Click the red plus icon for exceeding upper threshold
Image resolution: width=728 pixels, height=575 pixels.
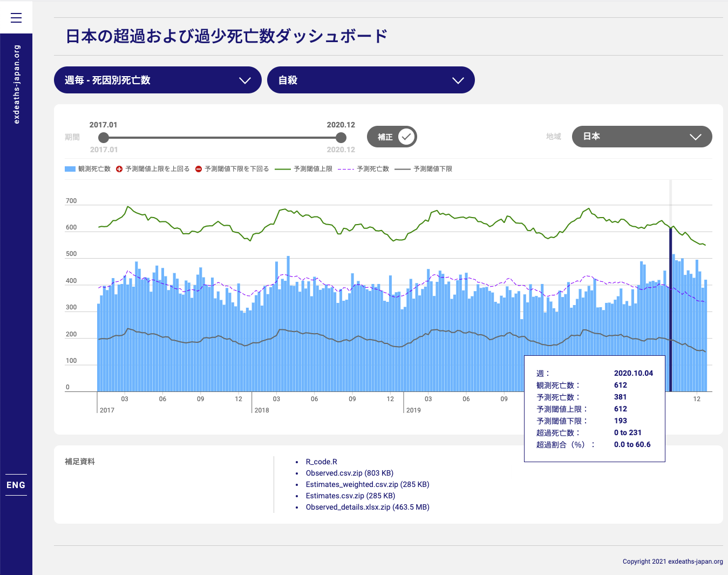coord(119,169)
